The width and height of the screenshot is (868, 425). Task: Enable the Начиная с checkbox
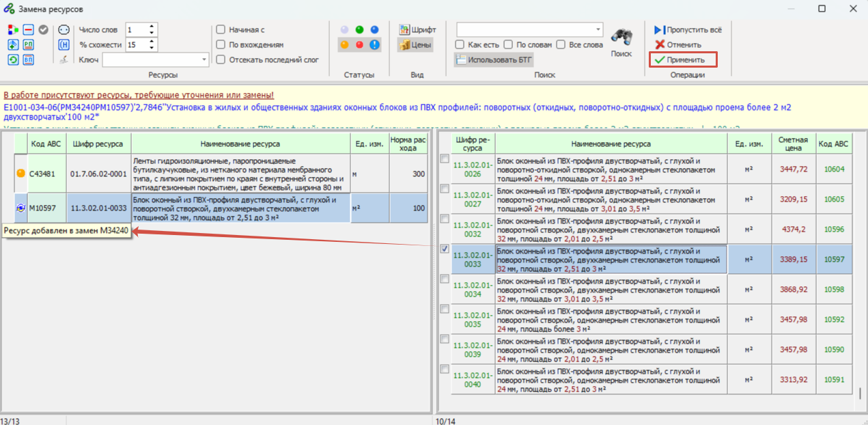click(x=221, y=29)
